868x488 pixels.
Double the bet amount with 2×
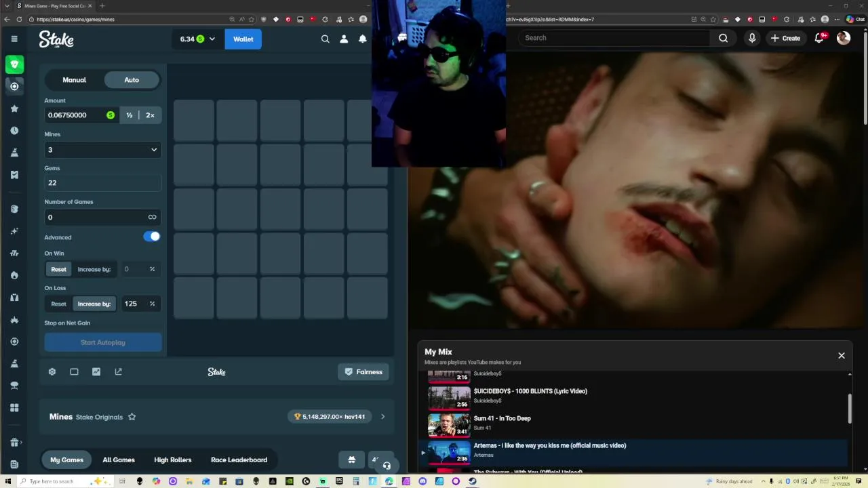[x=150, y=115]
